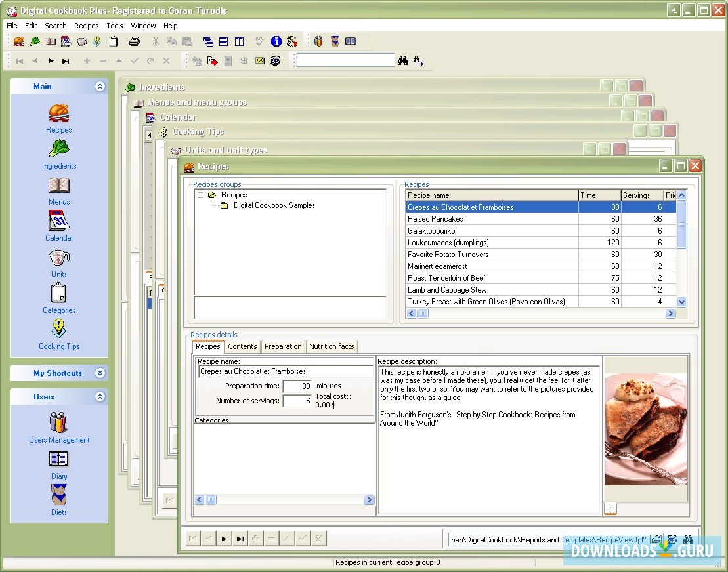Click the Preparation time input field

tap(297, 386)
